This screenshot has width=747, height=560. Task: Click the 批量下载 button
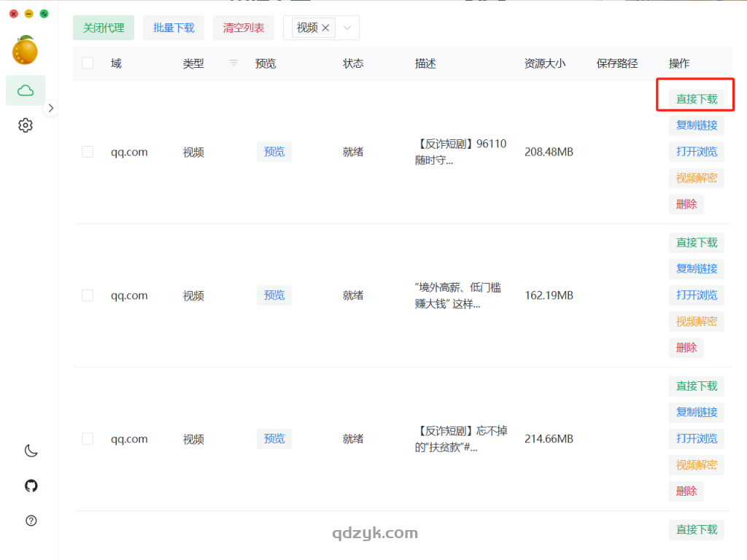[173, 28]
